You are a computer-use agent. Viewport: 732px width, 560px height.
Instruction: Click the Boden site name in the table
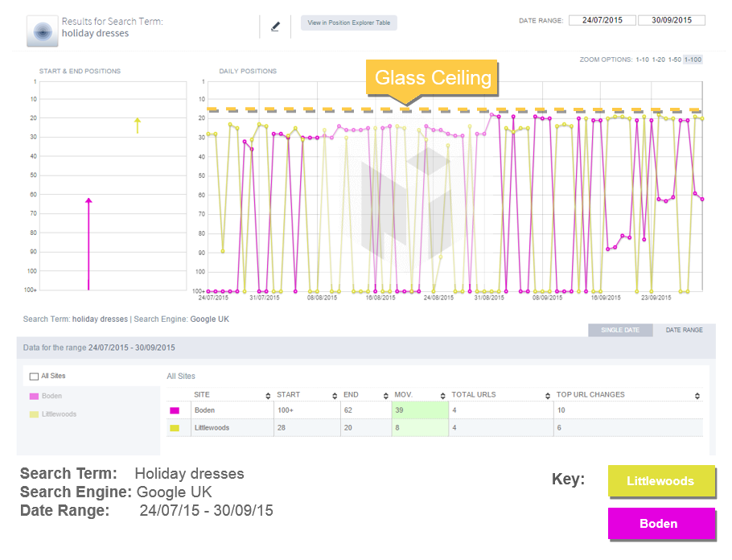coord(204,410)
